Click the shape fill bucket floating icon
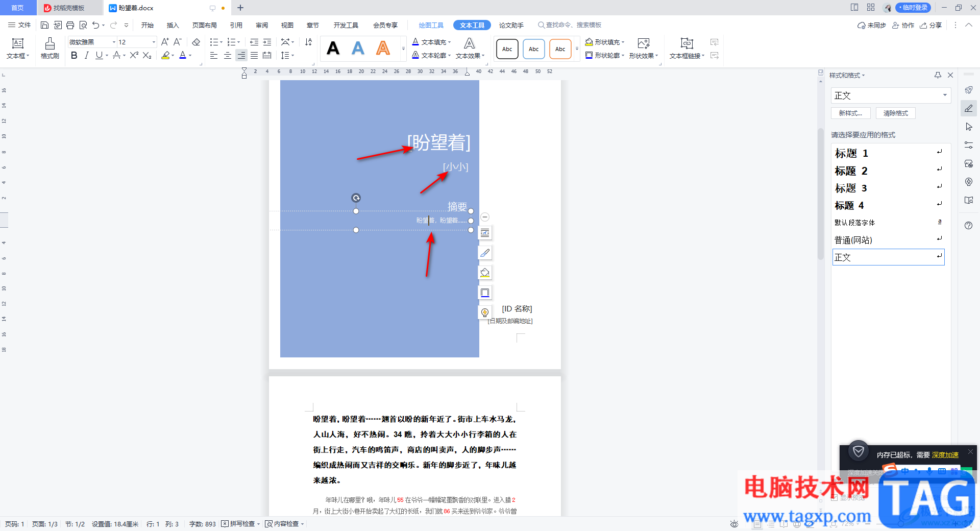 click(485, 273)
